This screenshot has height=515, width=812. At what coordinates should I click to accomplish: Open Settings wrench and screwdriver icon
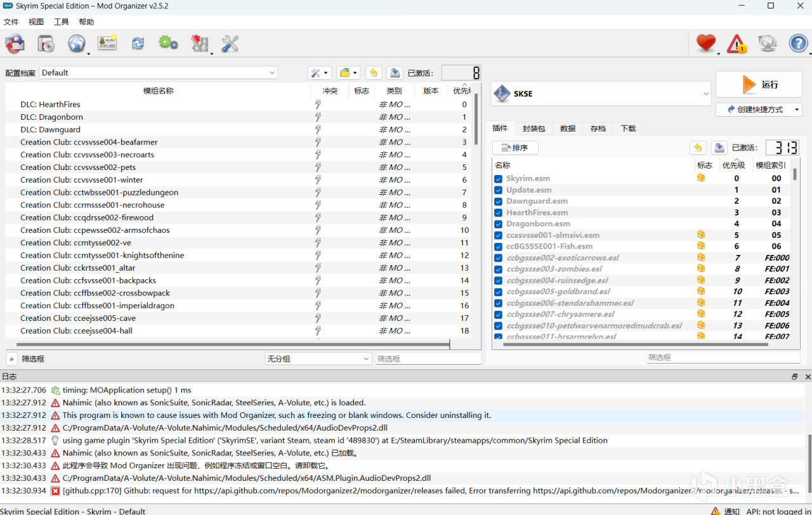[x=230, y=44]
